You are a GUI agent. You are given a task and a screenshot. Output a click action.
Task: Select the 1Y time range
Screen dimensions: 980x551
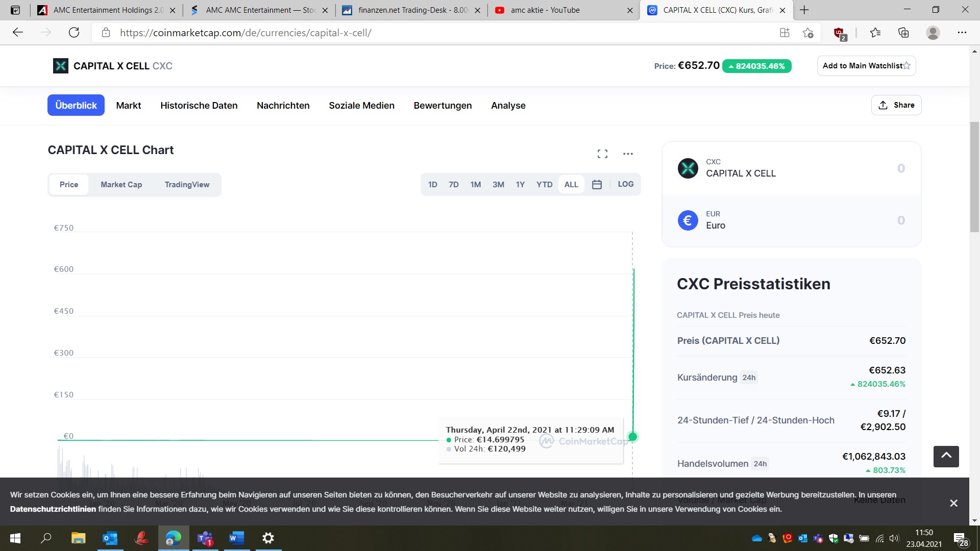[520, 184]
